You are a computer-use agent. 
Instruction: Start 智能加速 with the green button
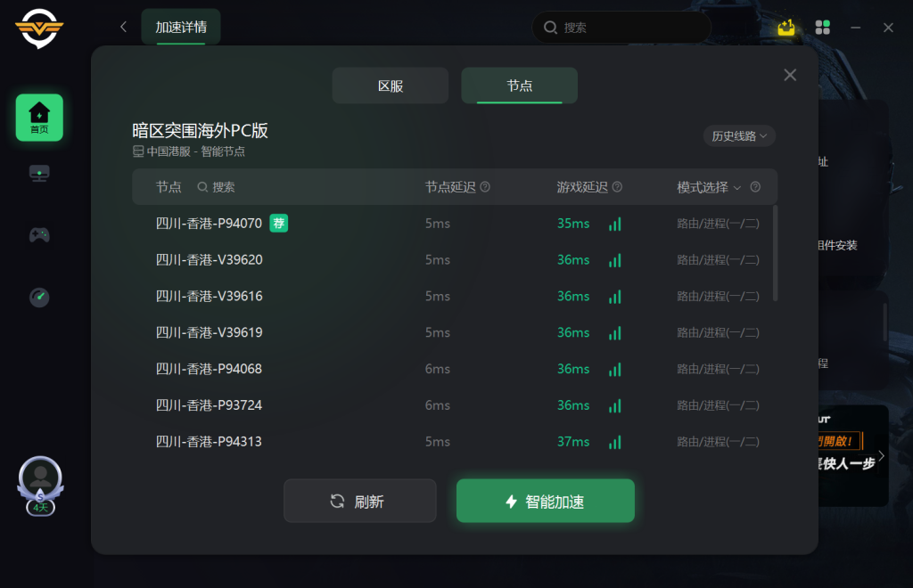(546, 501)
